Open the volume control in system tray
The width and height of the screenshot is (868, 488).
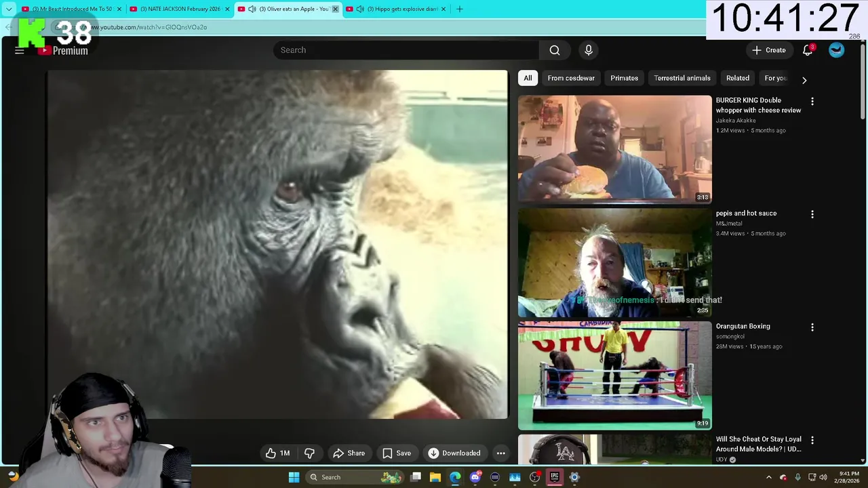click(823, 477)
